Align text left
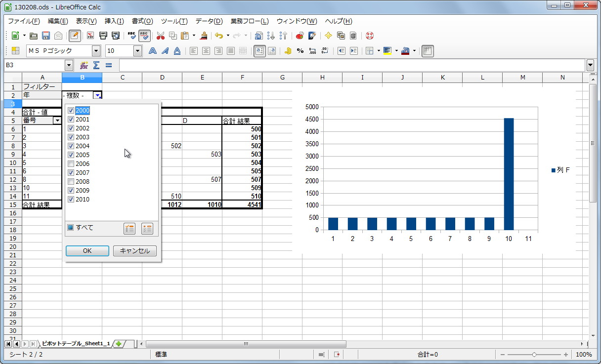This screenshot has height=364, width=601. click(194, 51)
